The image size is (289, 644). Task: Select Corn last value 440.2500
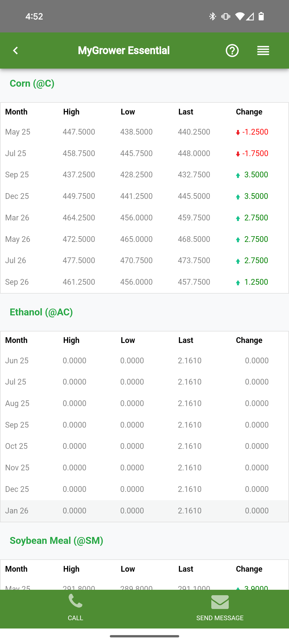click(194, 132)
